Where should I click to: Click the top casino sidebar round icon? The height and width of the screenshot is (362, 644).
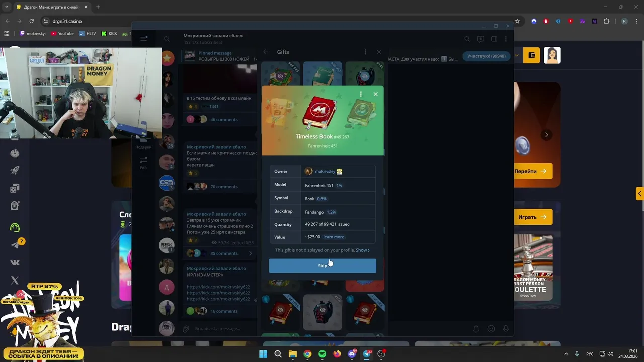point(15,153)
